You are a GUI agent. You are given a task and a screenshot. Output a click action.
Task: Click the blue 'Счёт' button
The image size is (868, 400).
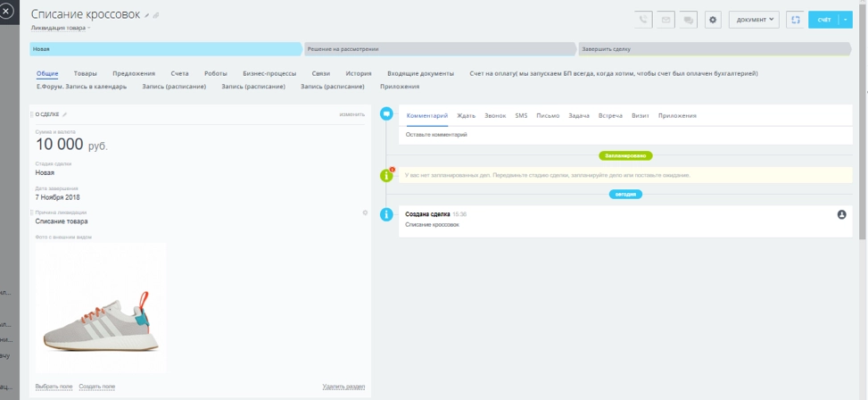pos(823,20)
